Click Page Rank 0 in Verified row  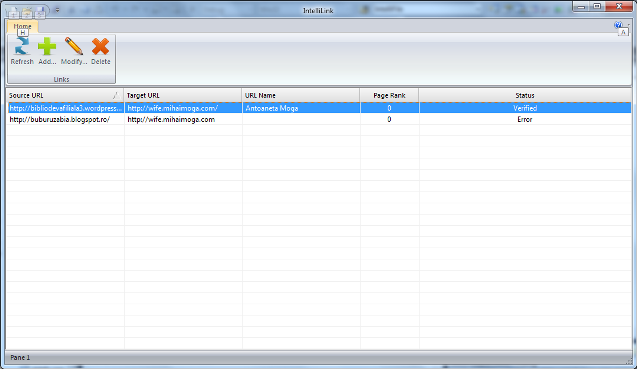pos(389,108)
